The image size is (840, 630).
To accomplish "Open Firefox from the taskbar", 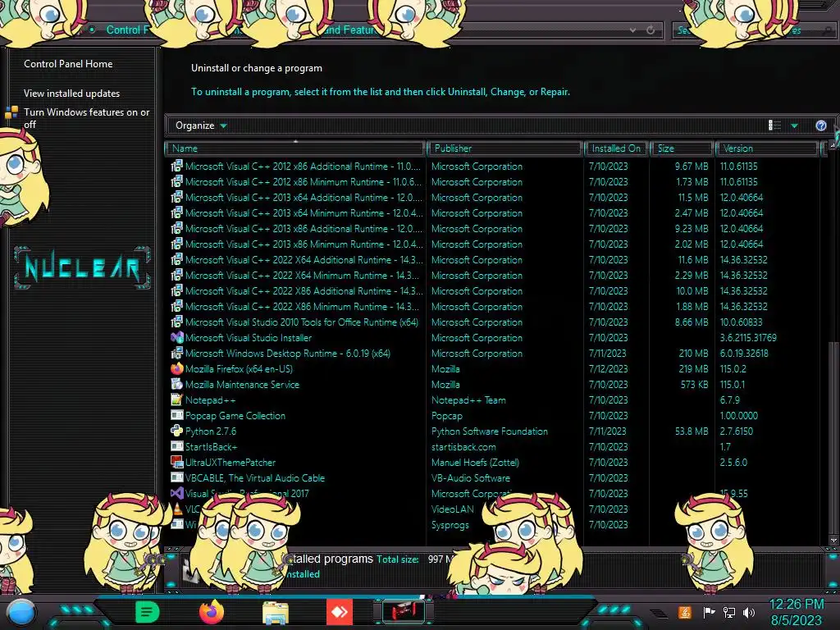I will (x=212, y=612).
